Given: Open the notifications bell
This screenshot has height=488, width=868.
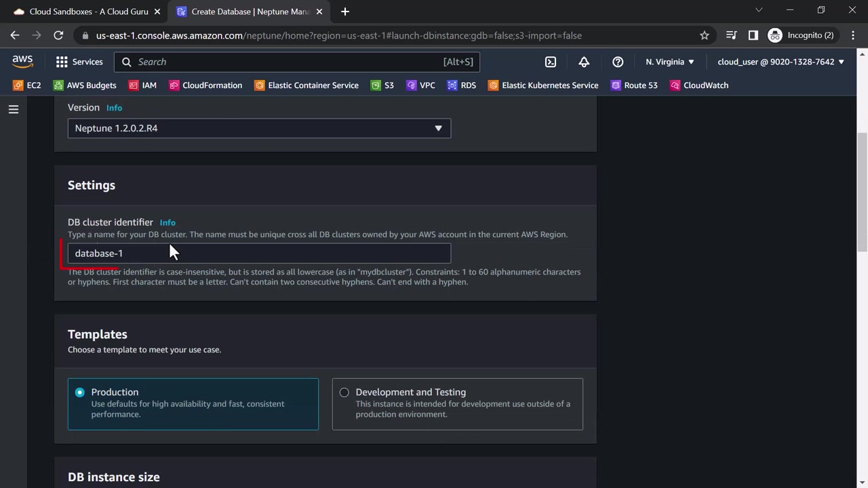Looking at the screenshot, I should pos(584,62).
